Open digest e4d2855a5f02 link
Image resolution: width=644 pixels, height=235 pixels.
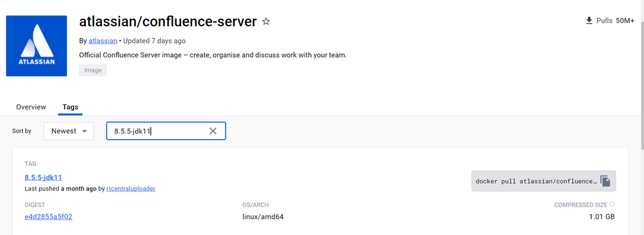click(x=48, y=216)
